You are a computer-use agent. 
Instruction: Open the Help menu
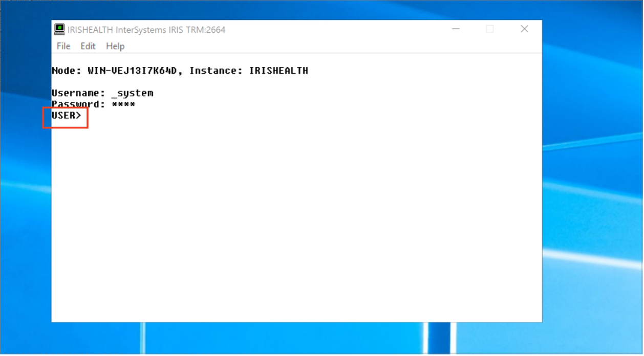coord(115,46)
